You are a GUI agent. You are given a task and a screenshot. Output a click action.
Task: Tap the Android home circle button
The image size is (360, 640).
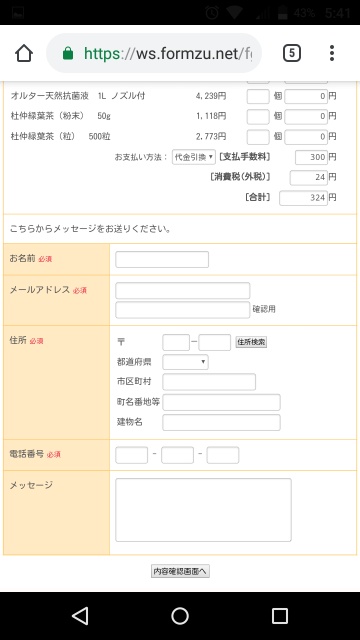coord(180,616)
